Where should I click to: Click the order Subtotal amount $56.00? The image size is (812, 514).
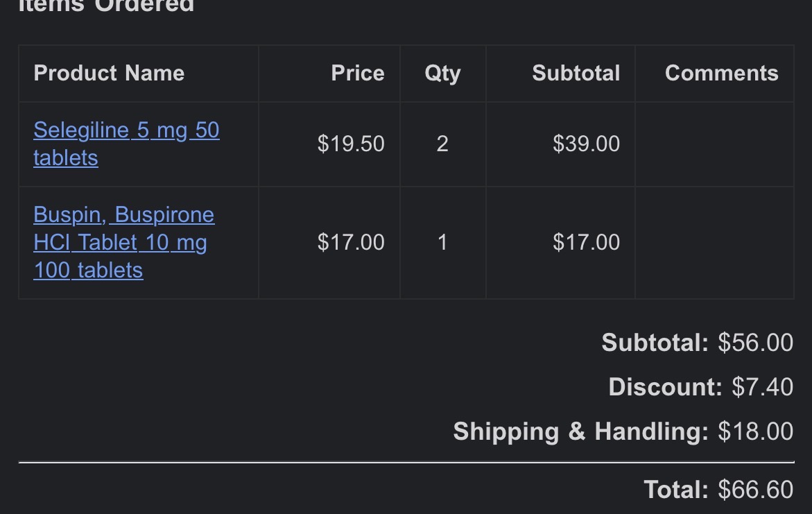[756, 343]
